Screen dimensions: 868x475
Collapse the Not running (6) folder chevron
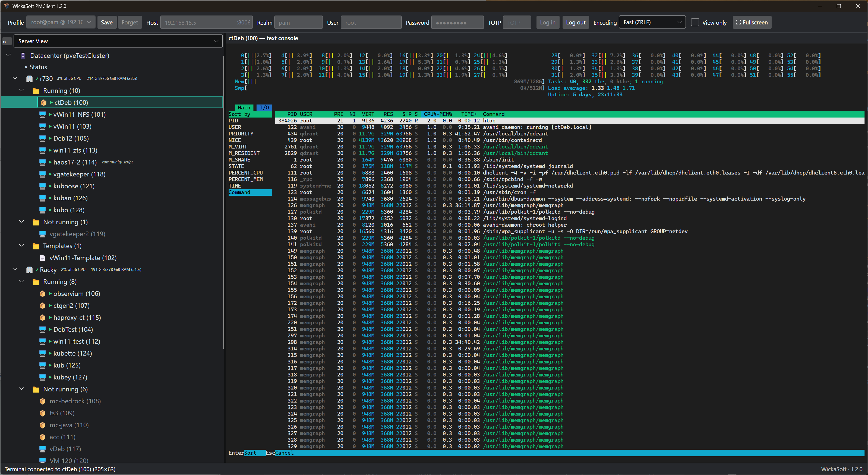click(x=21, y=389)
